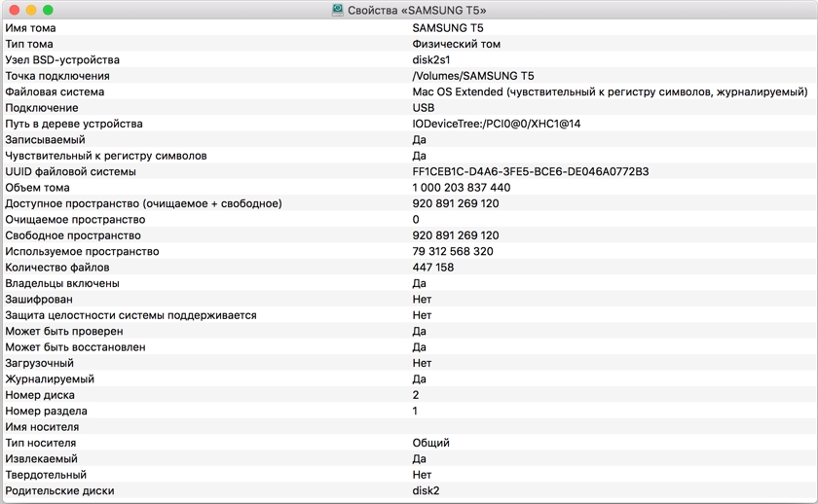818x504 pixels.
Task: Click the 'Может быть восстановлен' label
Action: 75,347
